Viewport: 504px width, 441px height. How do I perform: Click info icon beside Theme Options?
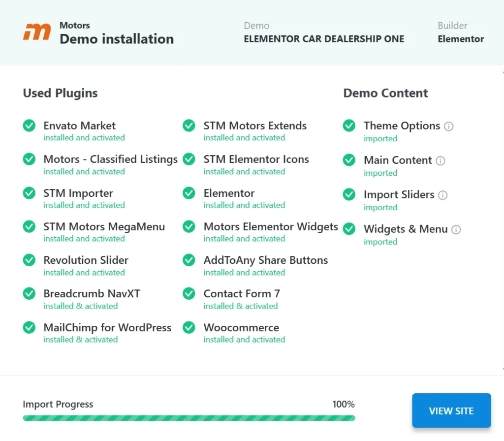pos(448,126)
